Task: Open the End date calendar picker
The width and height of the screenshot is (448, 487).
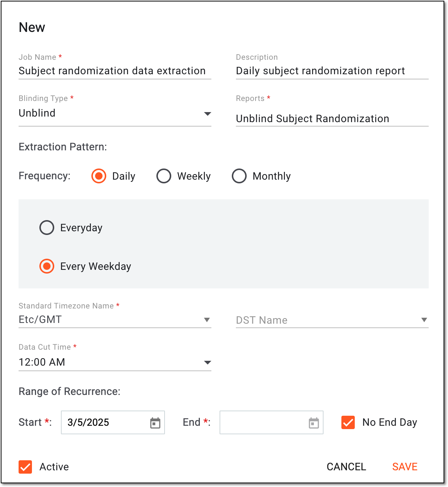Action: click(314, 423)
